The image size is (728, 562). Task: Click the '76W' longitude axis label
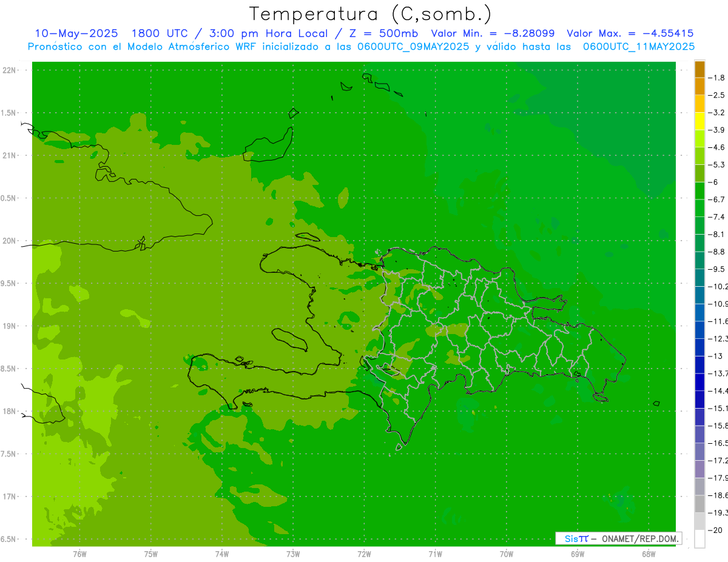pos(79,554)
